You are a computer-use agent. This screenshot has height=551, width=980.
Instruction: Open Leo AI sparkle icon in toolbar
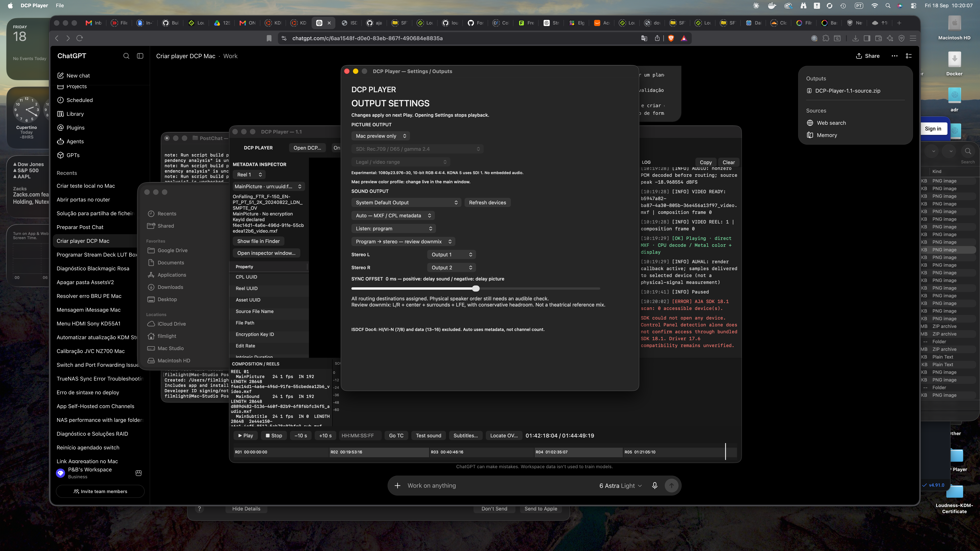(x=890, y=38)
